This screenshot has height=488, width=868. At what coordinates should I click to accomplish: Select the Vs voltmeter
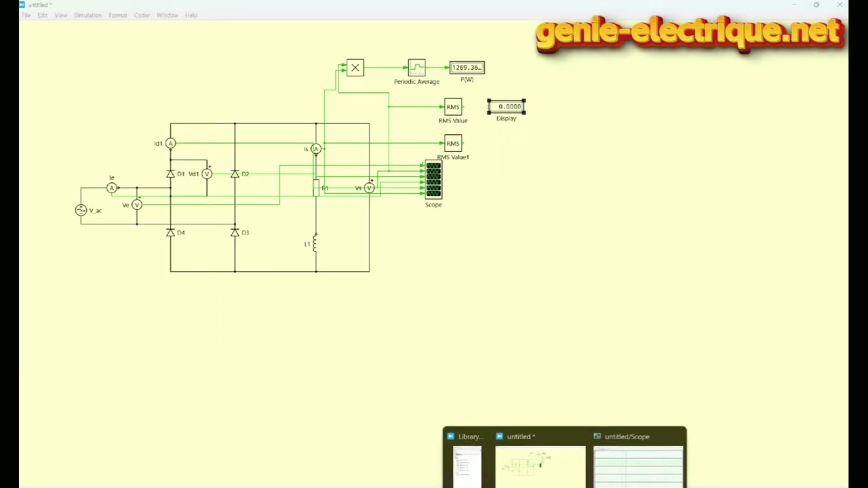tap(369, 188)
